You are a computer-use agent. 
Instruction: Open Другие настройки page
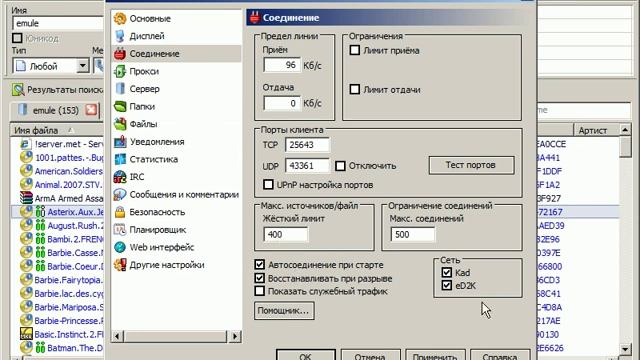[x=167, y=264]
